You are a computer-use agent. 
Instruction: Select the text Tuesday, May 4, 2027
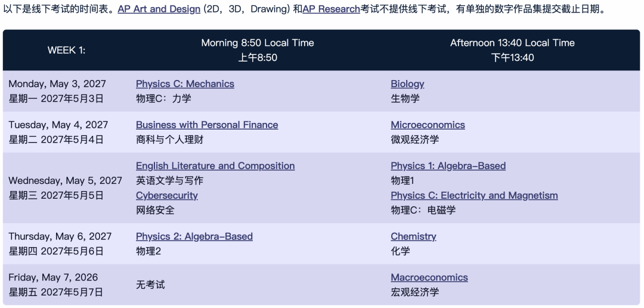coord(58,125)
